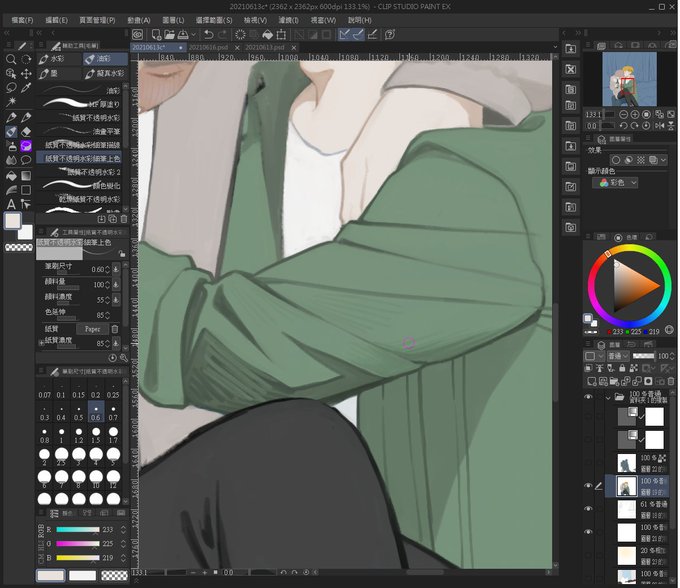The height and width of the screenshot is (588, 680).
Task: Open the 說明(H) Help menu
Action: click(360, 20)
